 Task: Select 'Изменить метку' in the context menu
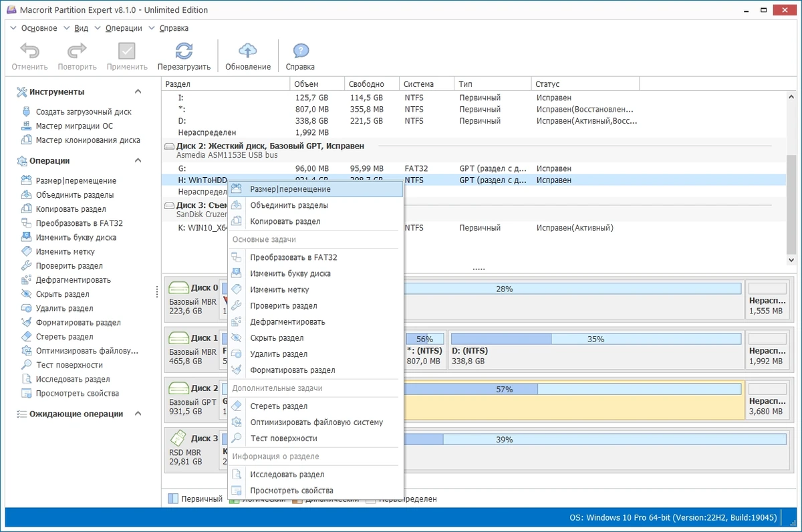[315, 289]
